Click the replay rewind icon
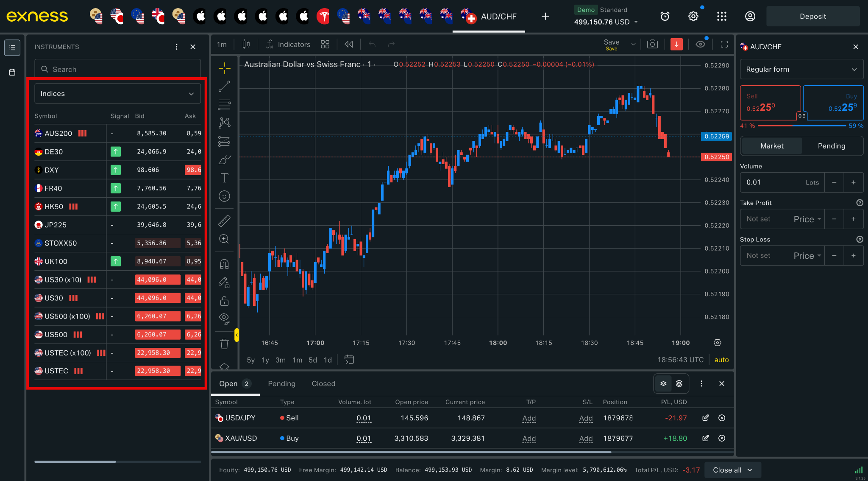Image resolution: width=868 pixels, height=481 pixels. pyautogui.click(x=349, y=44)
